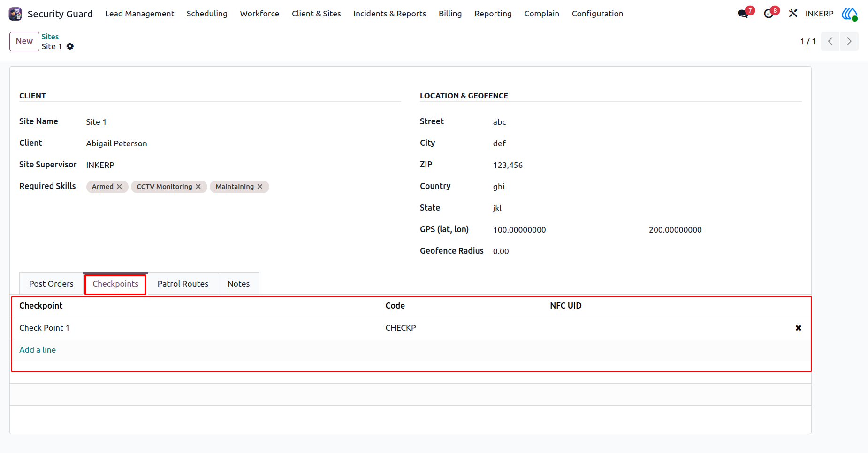868x453 pixels.
Task: Delete the Check Point 1 row
Action: pyautogui.click(x=798, y=328)
